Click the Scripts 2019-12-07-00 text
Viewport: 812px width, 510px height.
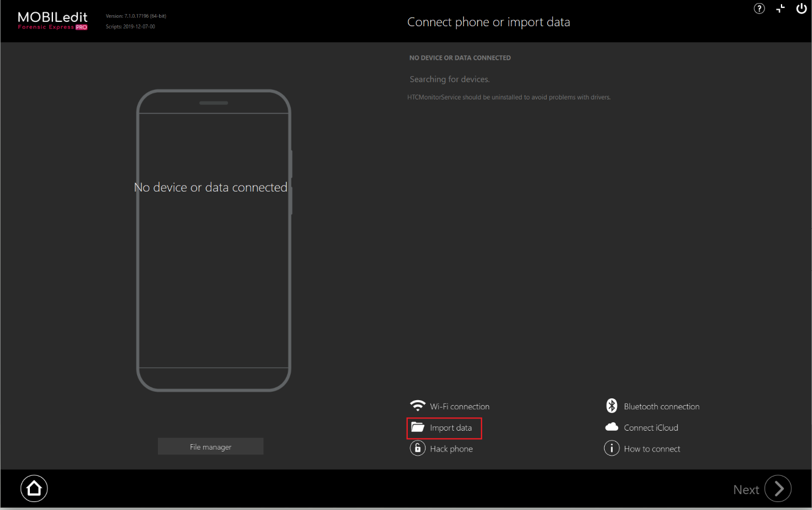(x=130, y=27)
